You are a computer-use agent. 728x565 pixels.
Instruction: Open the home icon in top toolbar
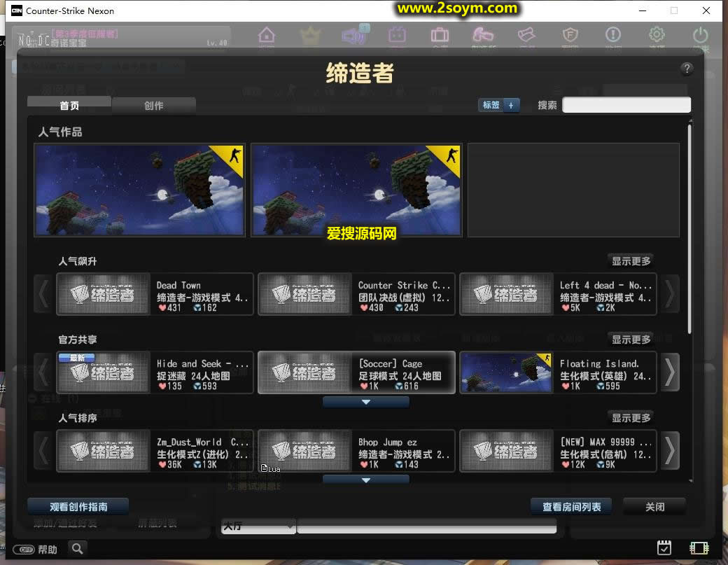[x=266, y=36]
